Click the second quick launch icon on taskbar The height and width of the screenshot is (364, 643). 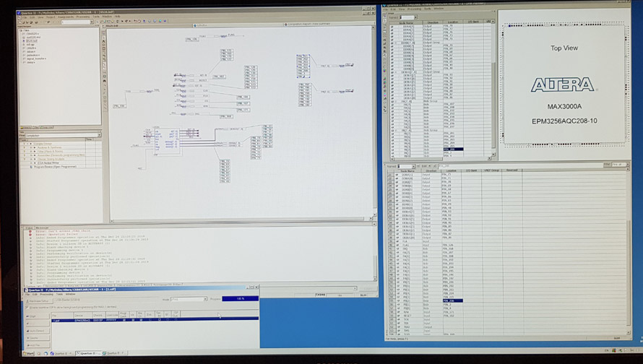pyautogui.click(x=46, y=353)
